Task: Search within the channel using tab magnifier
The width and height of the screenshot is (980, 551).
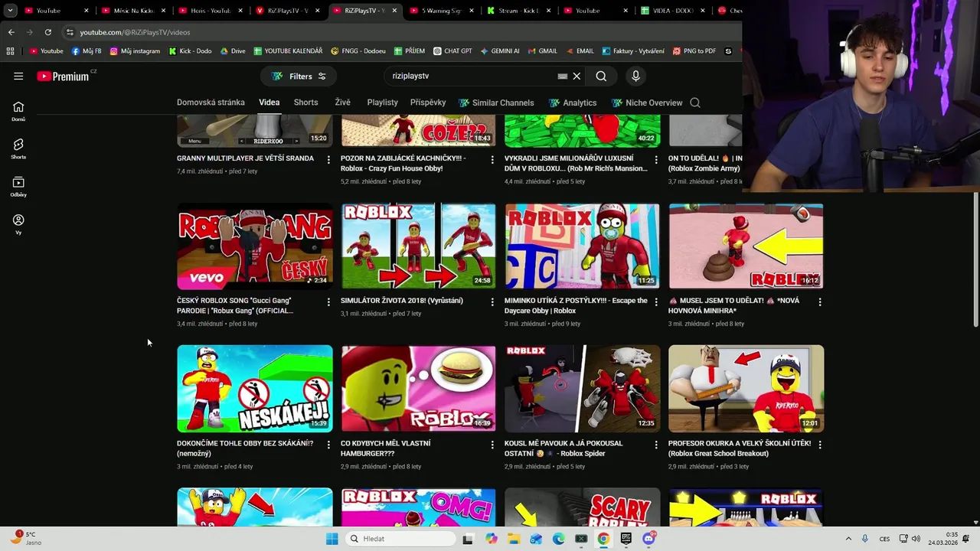Action: [695, 103]
